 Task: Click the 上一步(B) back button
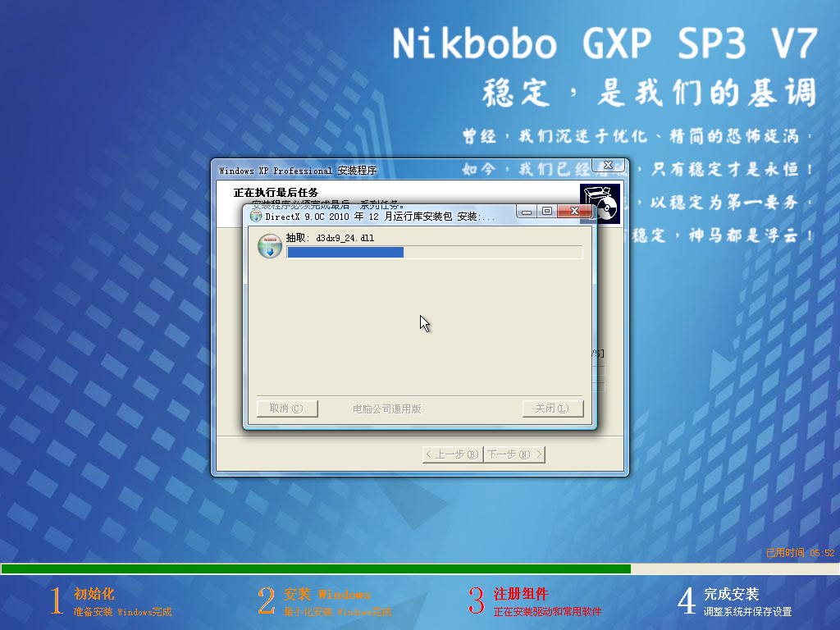click(x=453, y=454)
